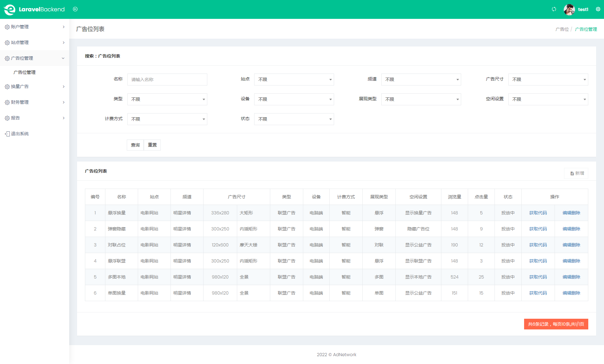Open the 计费方式 filter dropdown
The width and height of the screenshot is (604, 364).
point(167,119)
